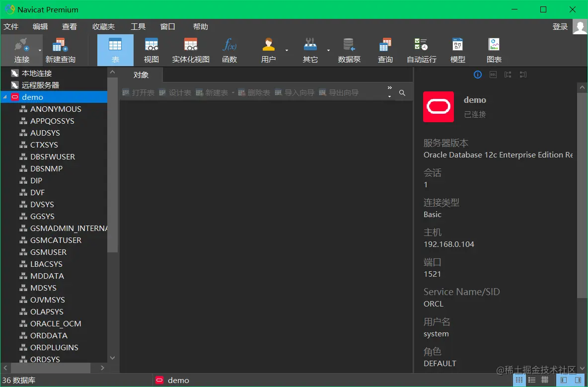
Task: Click the 其它 (Others) toolbar icon
Action: 310,50
